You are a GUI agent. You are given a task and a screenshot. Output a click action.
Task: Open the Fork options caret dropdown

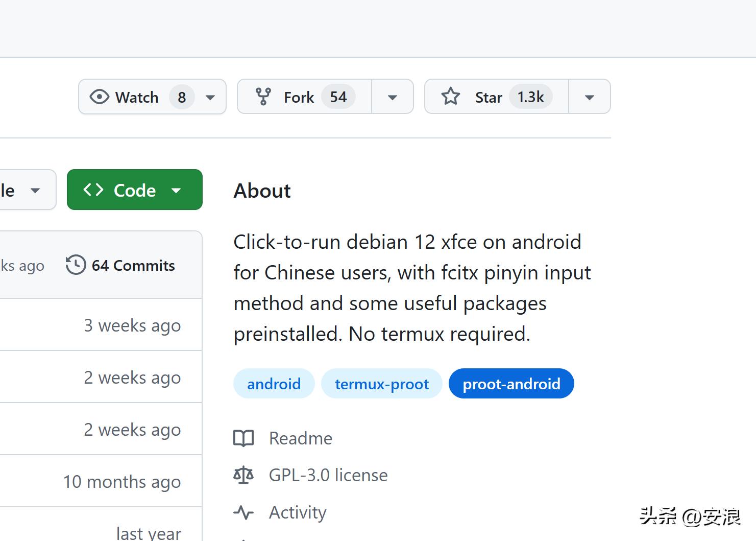(392, 97)
